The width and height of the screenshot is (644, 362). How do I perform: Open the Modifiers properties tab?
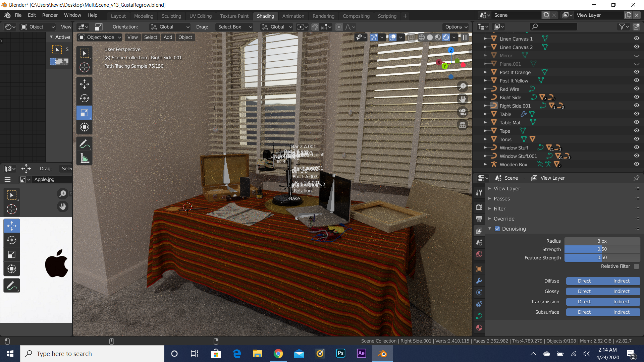click(479, 281)
